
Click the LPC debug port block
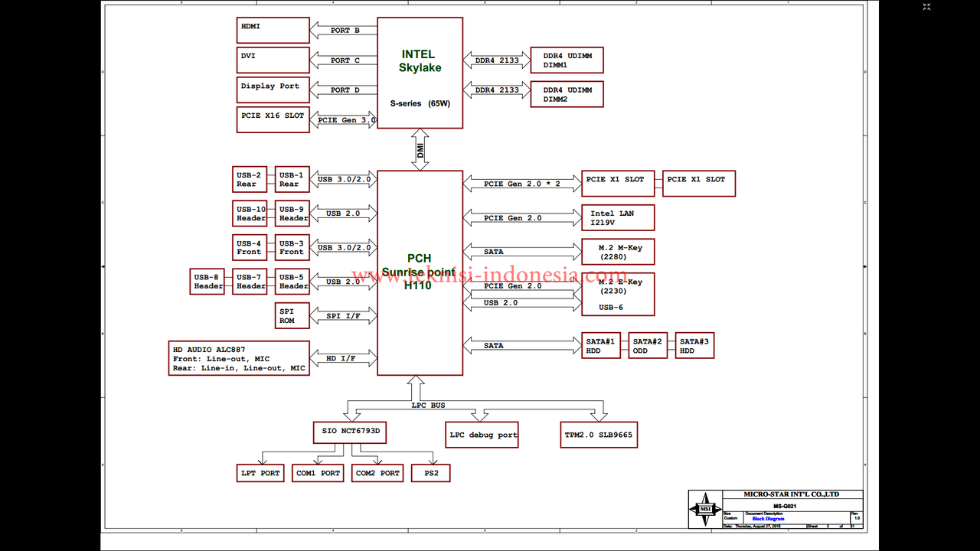click(482, 435)
